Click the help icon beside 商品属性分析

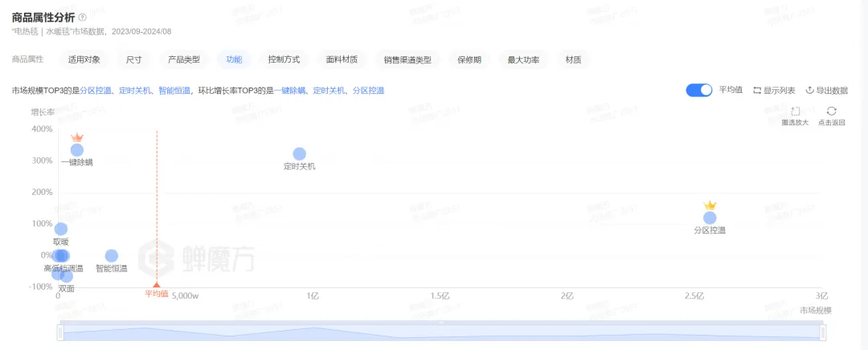[83, 17]
